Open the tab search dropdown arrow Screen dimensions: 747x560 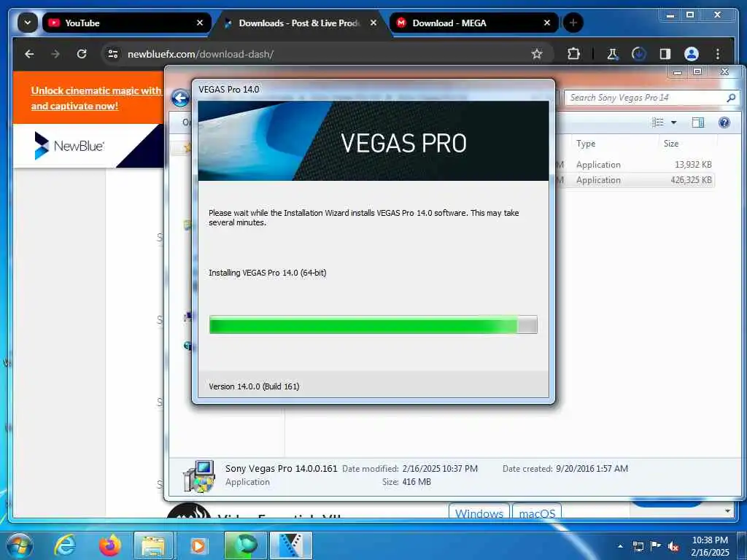point(28,23)
